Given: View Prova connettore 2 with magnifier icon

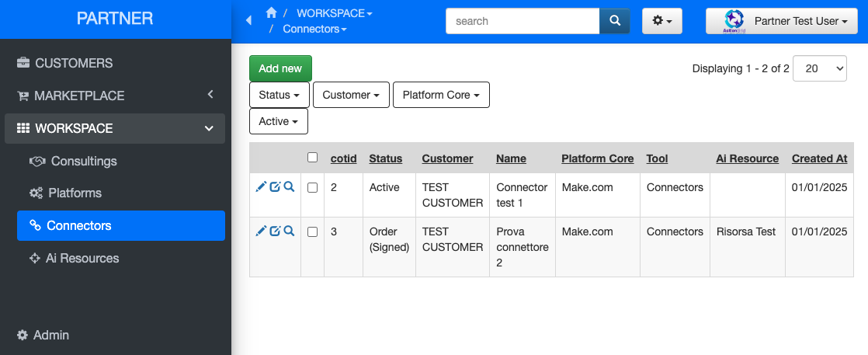Looking at the screenshot, I should (289, 231).
